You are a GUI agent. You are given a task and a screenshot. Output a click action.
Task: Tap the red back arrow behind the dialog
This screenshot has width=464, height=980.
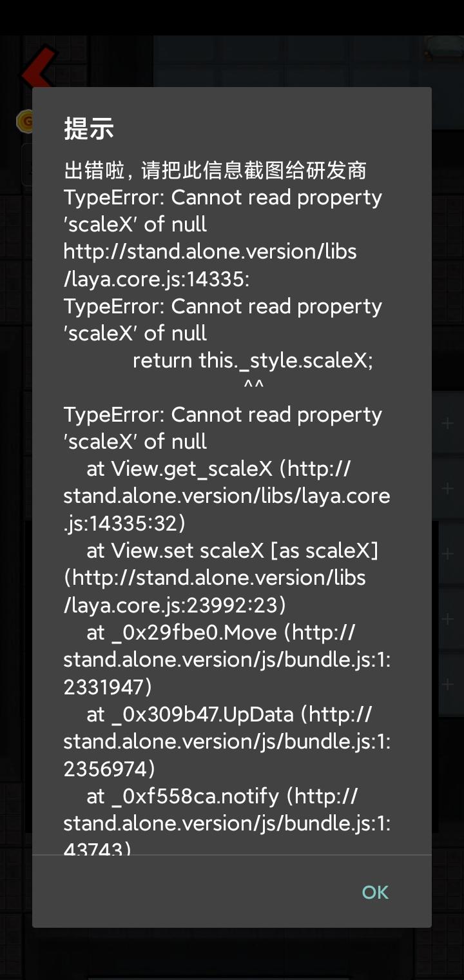pos(35,70)
